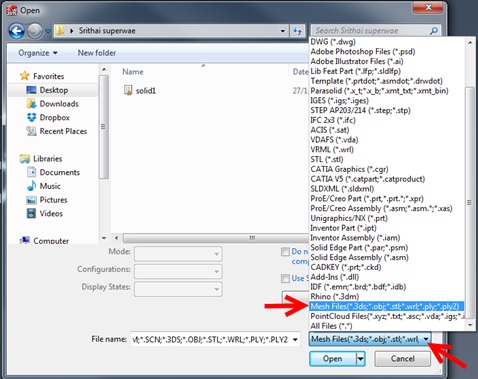Click the Computer icon in navigation pane
478x379 pixels.
click(25, 240)
